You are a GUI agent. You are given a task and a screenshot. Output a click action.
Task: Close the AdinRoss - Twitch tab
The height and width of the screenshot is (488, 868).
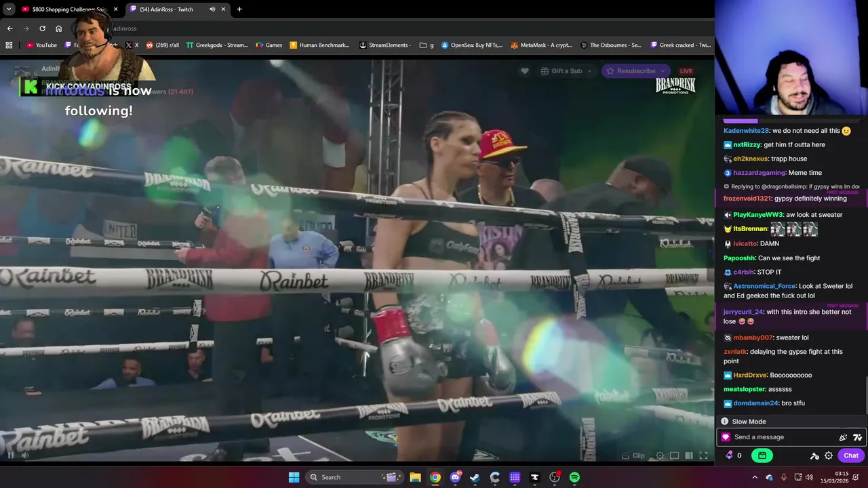click(x=223, y=9)
